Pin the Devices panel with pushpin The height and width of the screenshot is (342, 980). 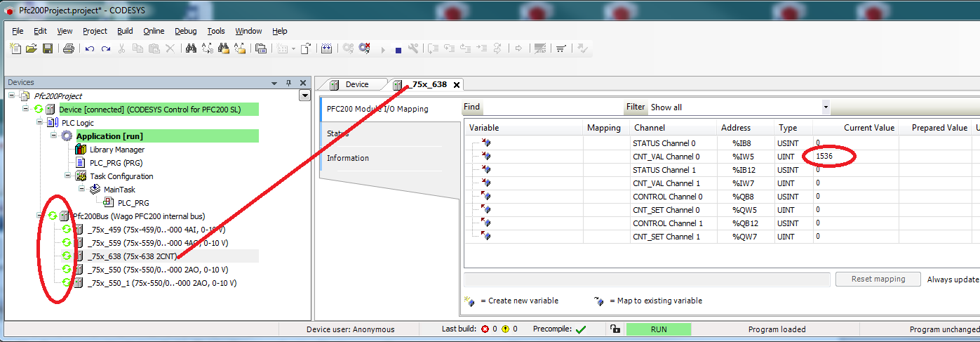tap(288, 83)
